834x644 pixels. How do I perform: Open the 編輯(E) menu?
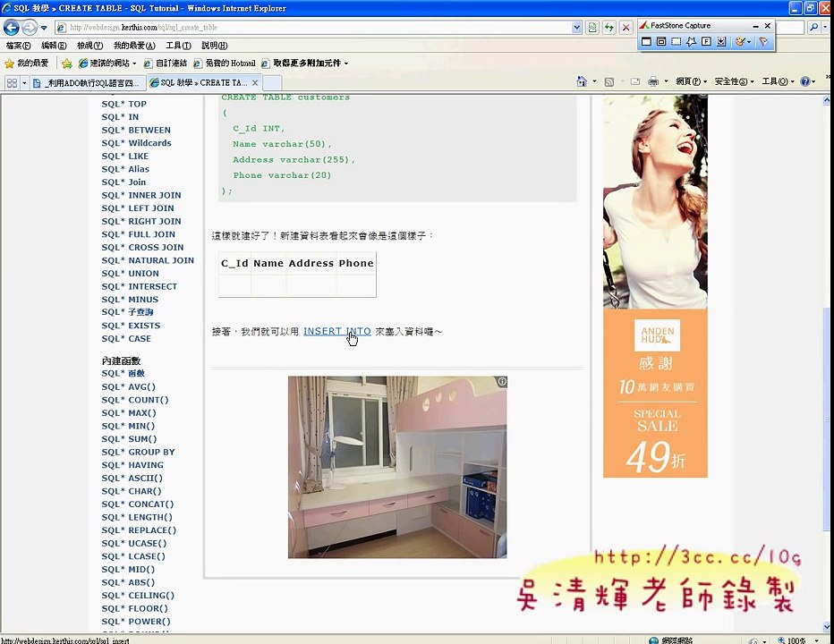pyautogui.click(x=54, y=46)
